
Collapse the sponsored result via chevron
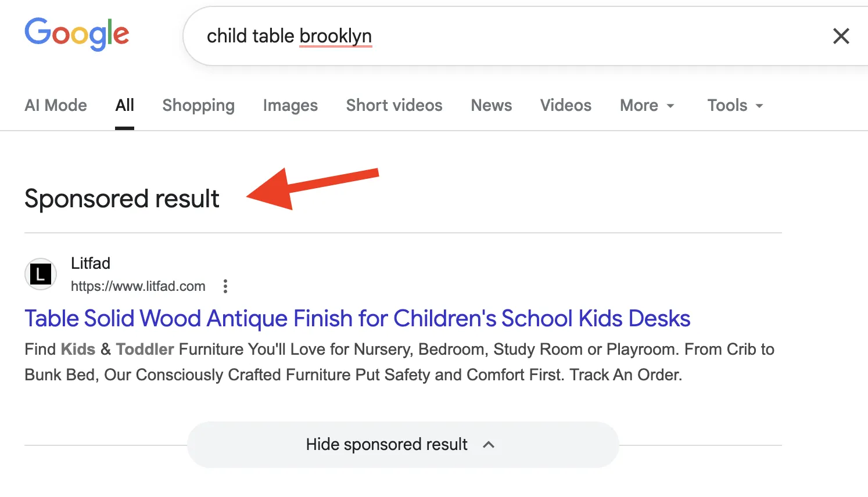(489, 444)
